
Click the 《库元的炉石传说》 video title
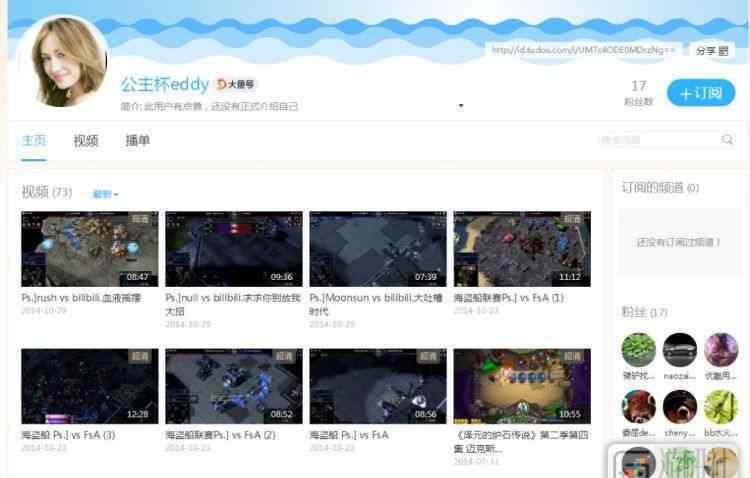pos(521,442)
